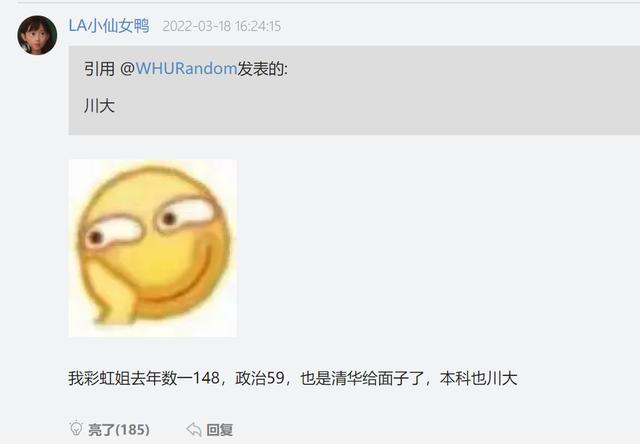Click the lightbulb like icon
Image resolution: width=640 pixels, height=444 pixels.
coord(76,428)
